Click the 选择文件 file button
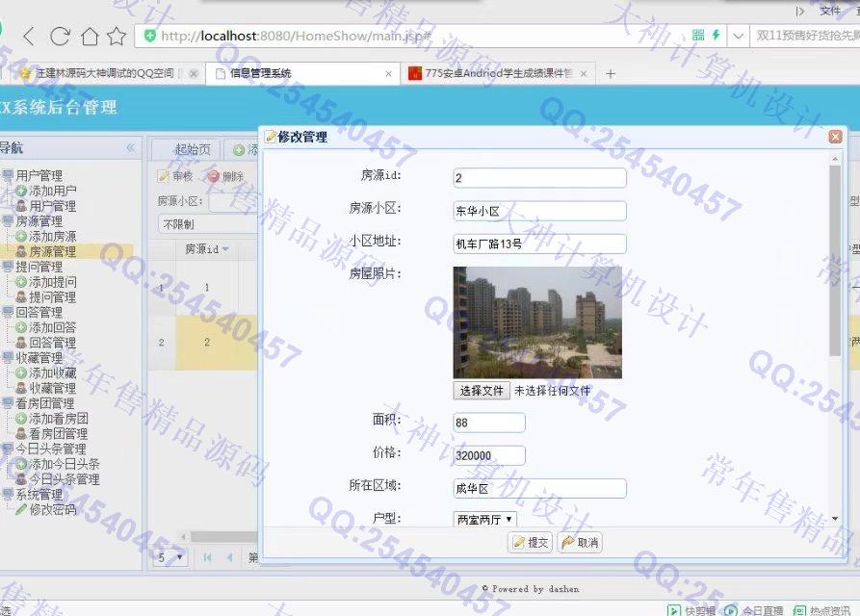Viewport: 860px width, 616px height. coord(482,390)
